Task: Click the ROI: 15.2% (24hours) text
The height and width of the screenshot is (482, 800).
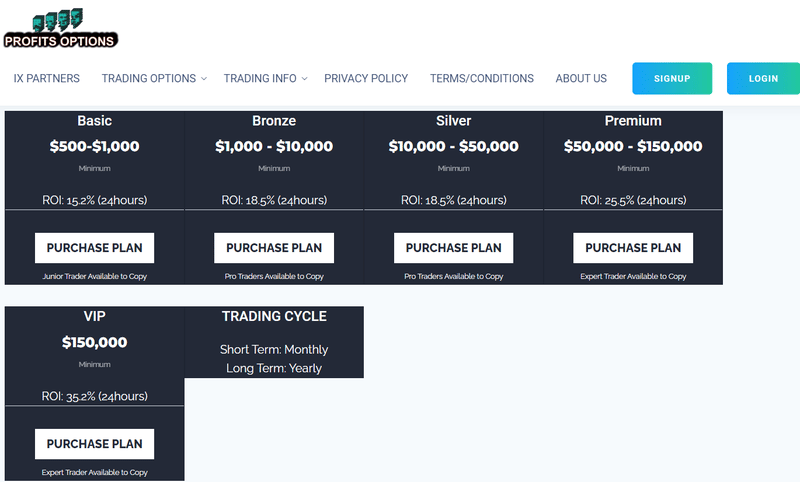Action: (x=94, y=200)
